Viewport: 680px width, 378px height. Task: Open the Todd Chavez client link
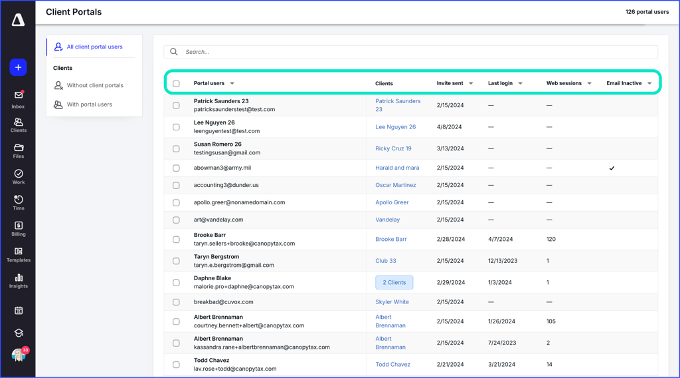tap(393, 365)
